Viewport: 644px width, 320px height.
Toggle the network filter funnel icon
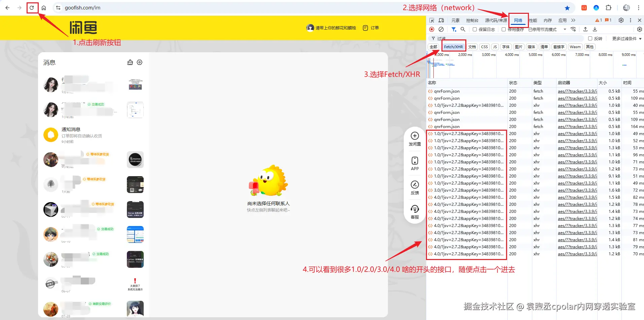(454, 29)
